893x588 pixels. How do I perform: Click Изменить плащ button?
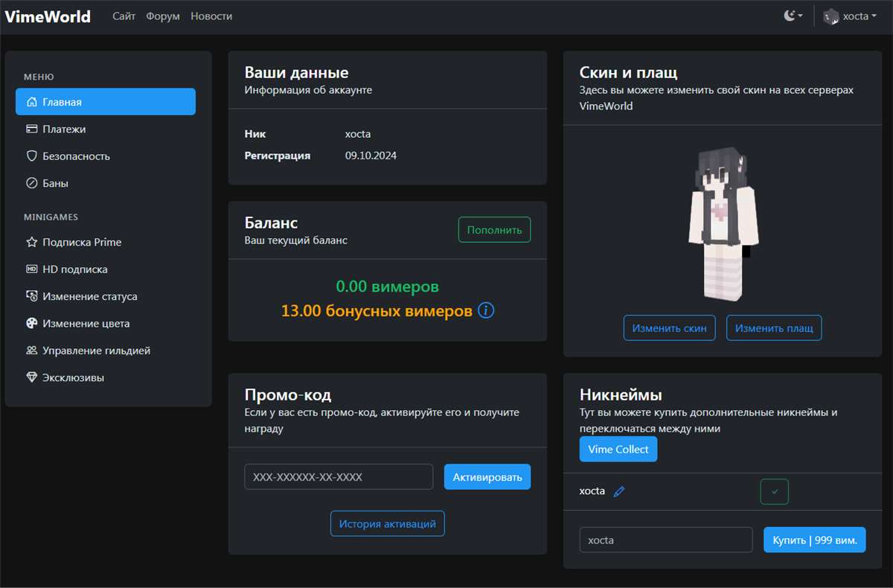coord(774,327)
